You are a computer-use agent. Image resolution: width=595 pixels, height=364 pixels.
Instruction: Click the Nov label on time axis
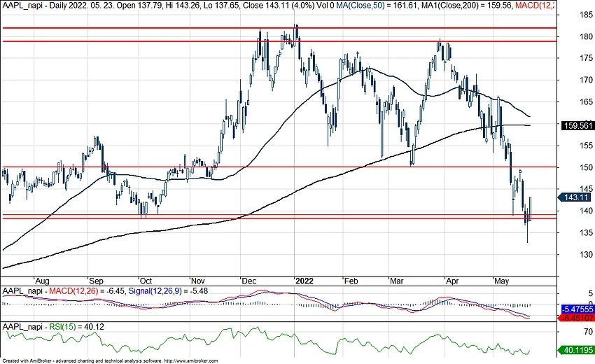coord(197,281)
